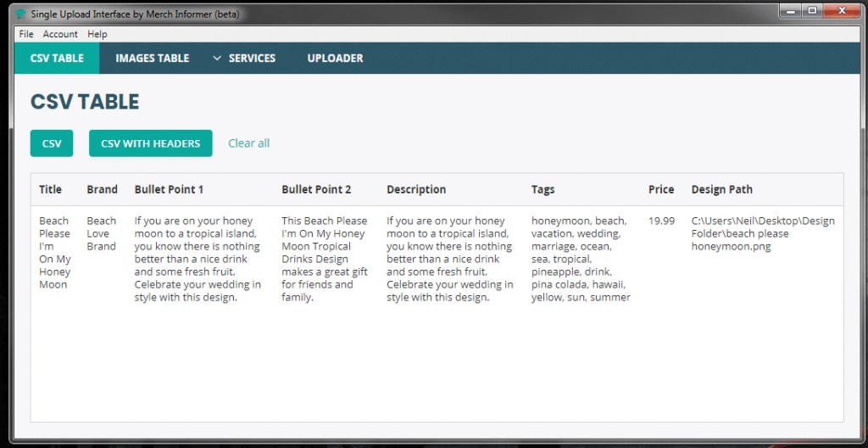Switch to the UPLOADER tab
The image size is (868, 448).
pos(335,59)
